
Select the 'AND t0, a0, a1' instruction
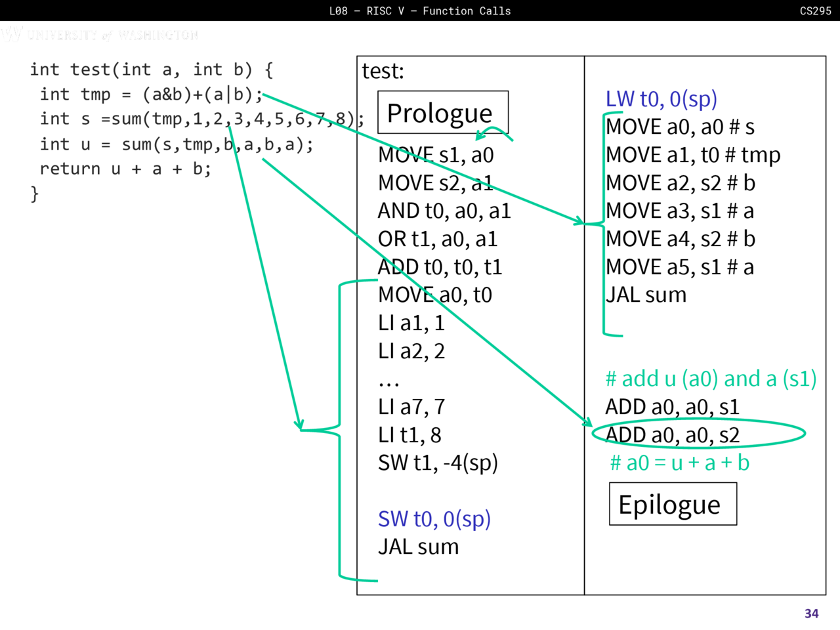[x=444, y=211]
